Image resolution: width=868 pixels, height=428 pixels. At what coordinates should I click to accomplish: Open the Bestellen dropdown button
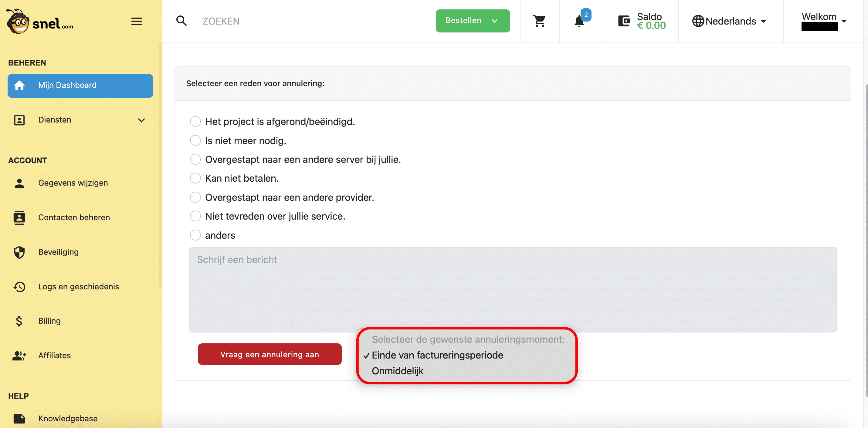pos(473,21)
